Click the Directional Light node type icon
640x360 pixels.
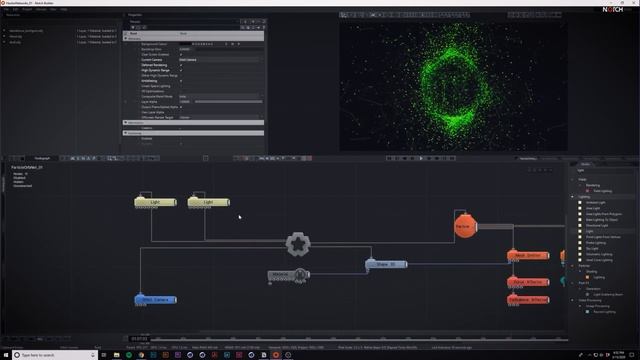[x=580, y=225]
